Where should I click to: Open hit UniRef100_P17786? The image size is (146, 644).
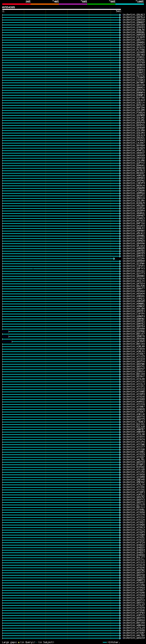tap(134, 50)
